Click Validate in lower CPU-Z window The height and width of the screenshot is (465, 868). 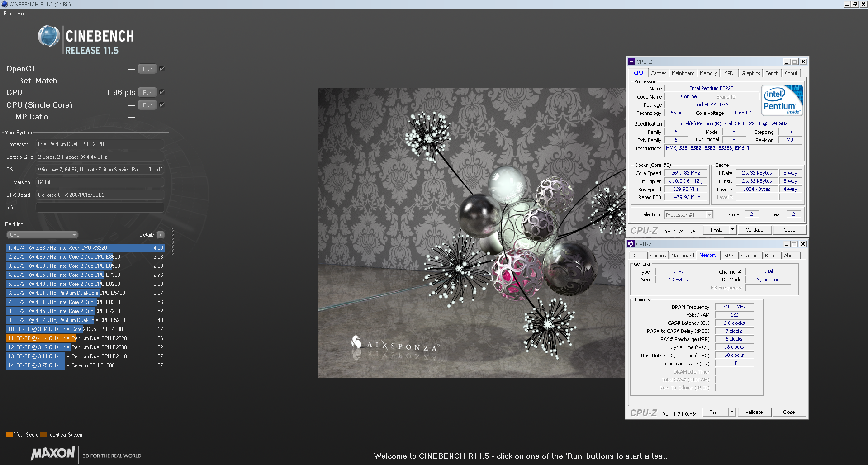[x=754, y=412]
